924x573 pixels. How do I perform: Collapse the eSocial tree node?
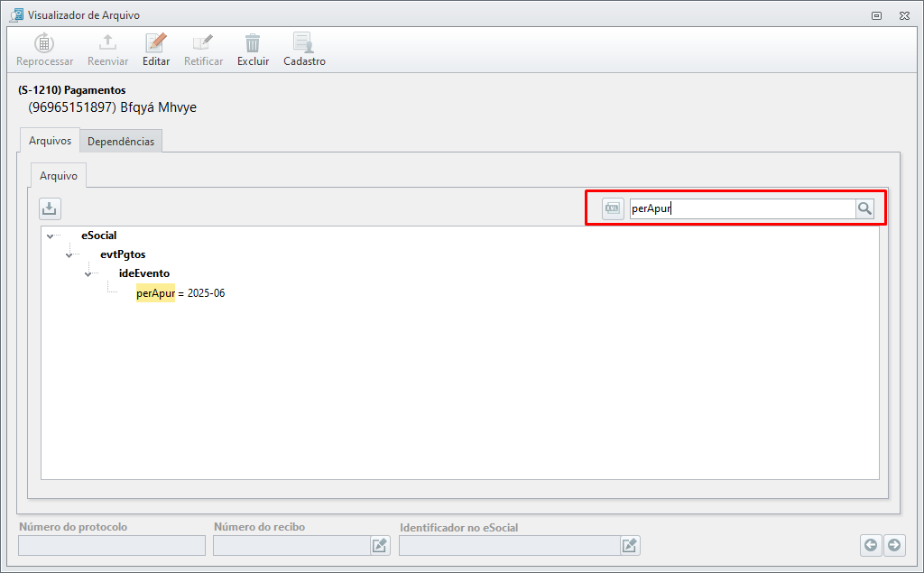tap(51, 236)
